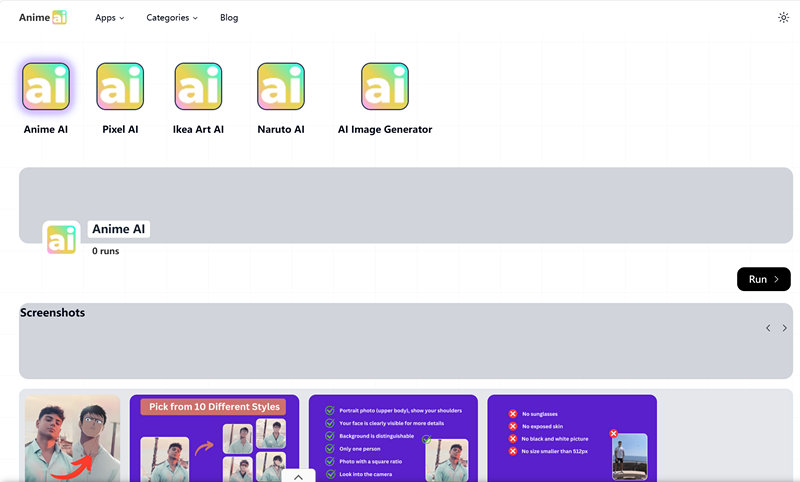Select the Anime AI app icon
Viewport: 800px width, 482px height.
pyautogui.click(x=46, y=86)
